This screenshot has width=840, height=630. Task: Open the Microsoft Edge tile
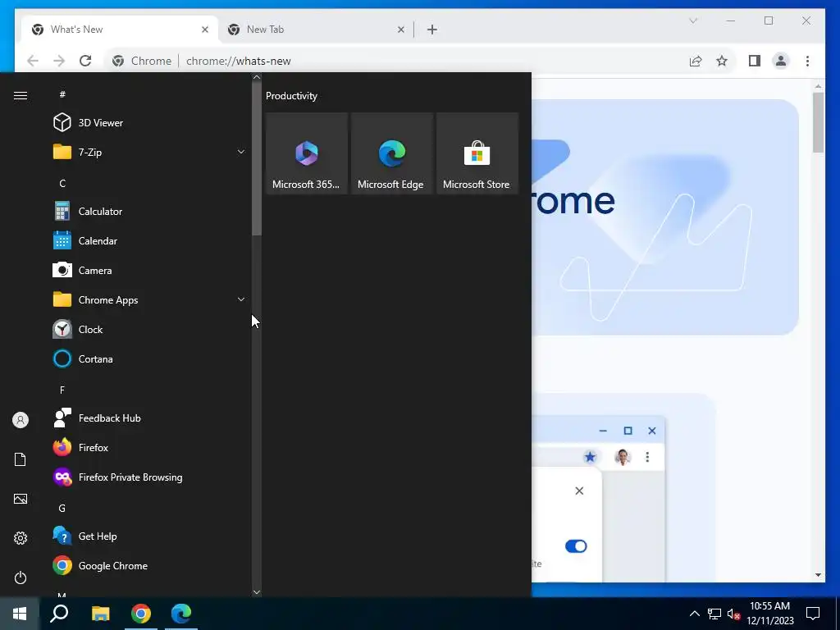point(391,153)
